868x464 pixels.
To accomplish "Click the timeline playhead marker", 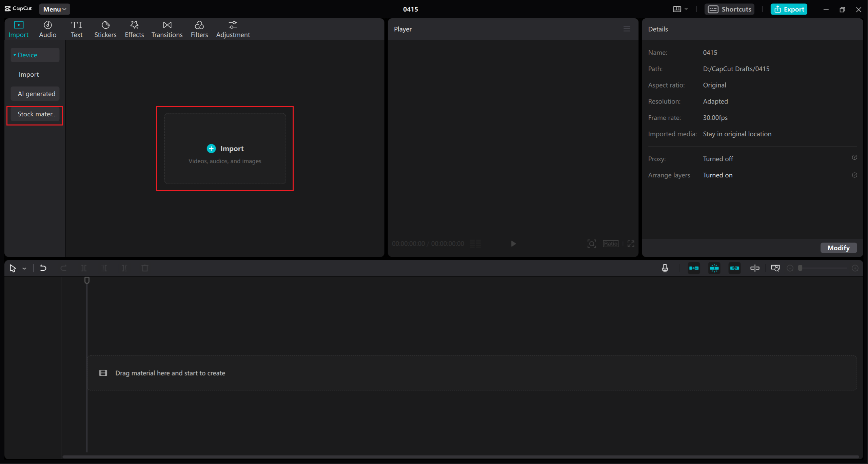I will pyautogui.click(x=87, y=280).
